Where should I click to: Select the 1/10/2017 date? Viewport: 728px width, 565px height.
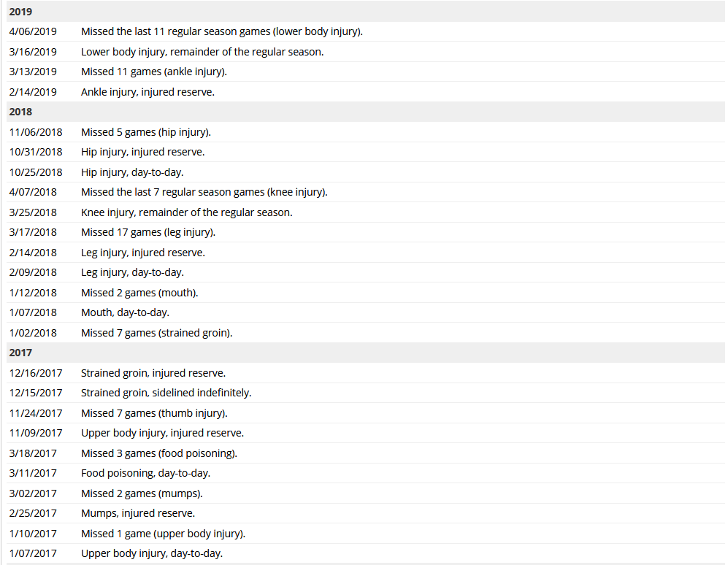point(33,534)
